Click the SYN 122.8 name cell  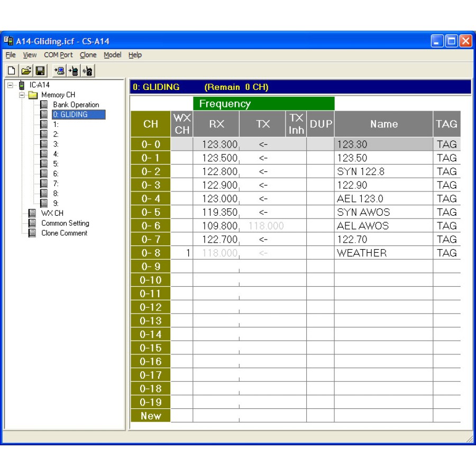pyautogui.click(x=384, y=171)
